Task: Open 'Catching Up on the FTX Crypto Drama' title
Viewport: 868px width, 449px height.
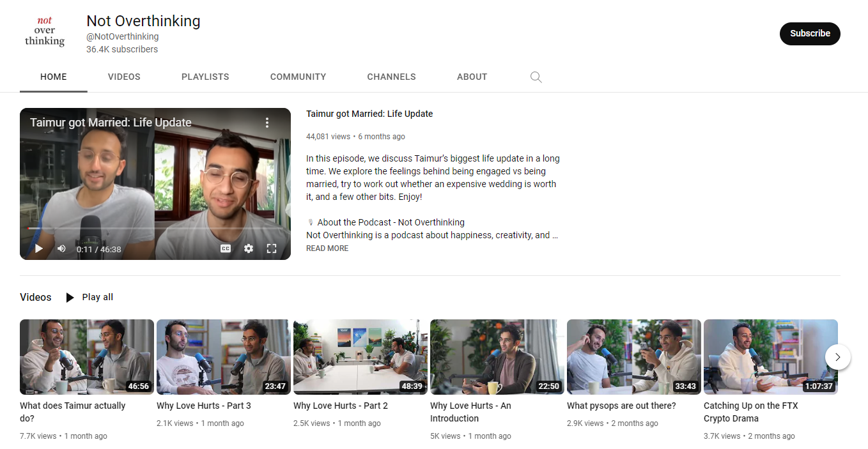Action: point(751,412)
